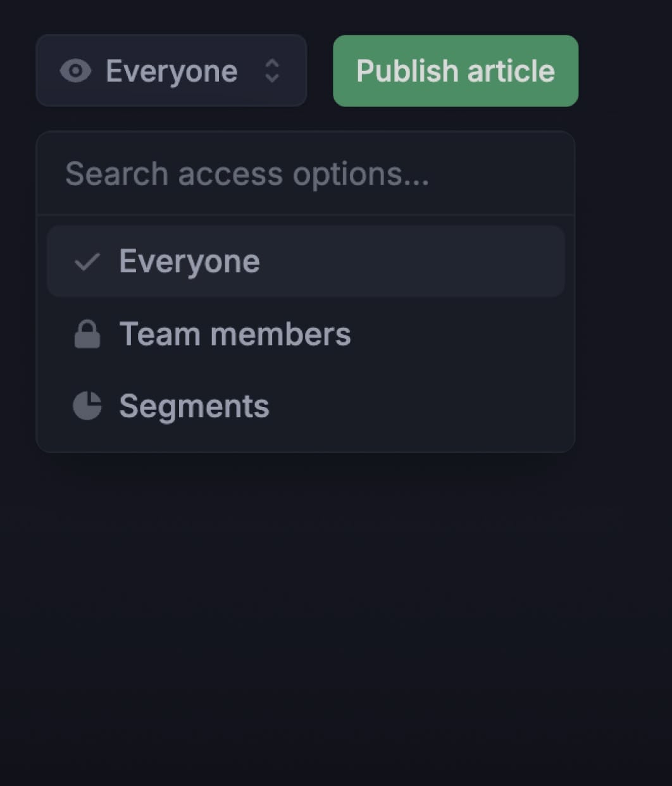Click the checkmark icon on the Everyone option
Screen dimensions: 672x786
pos(87,261)
